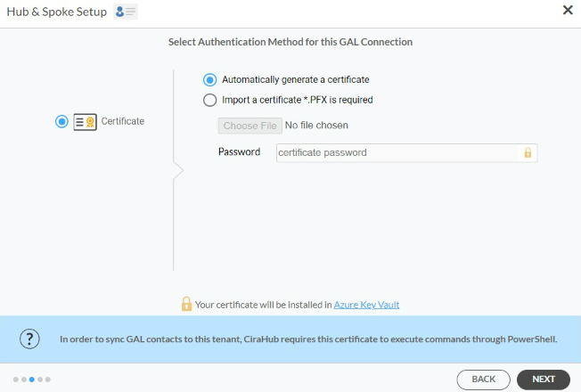The image size is (581, 392).
Task: Click the Certificate label text
Action: (x=123, y=121)
